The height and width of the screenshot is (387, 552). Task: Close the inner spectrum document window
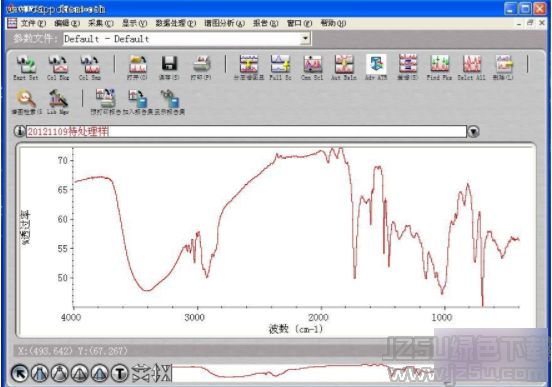coord(542,23)
